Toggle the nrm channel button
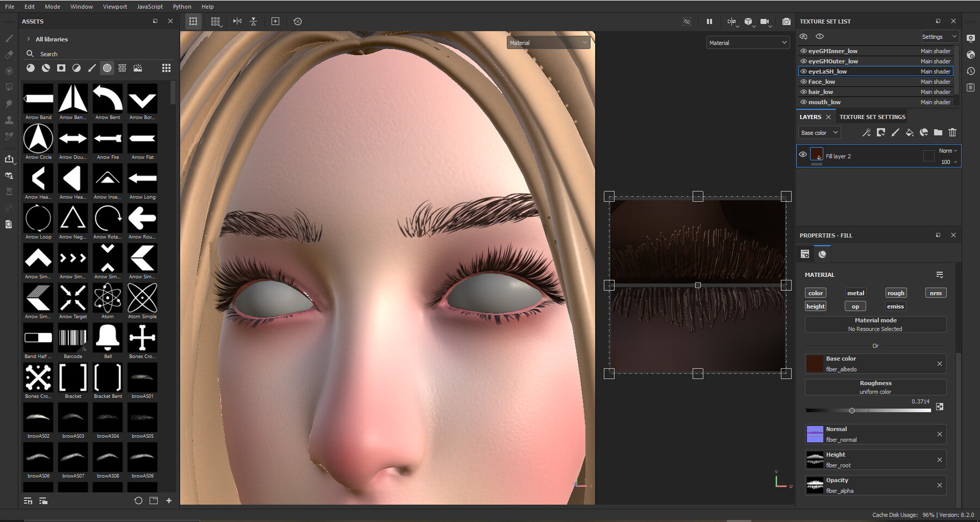The image size is (980, 522). tap(935, 293)
